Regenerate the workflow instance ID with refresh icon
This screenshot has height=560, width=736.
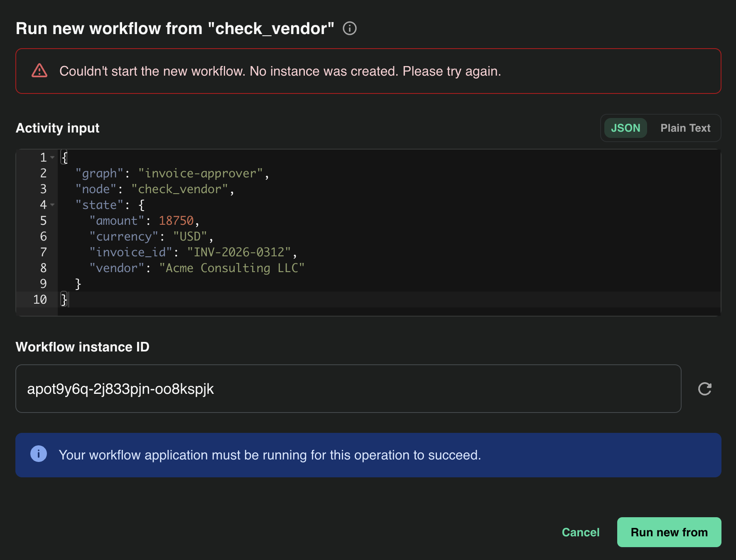click(705, 389)
